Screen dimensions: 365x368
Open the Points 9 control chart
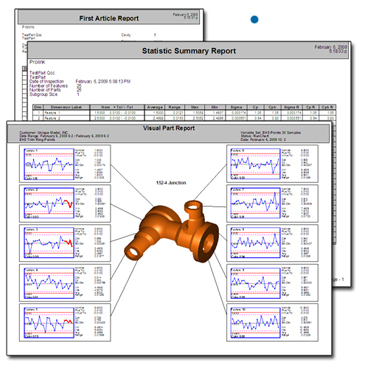[x=255, y=283]
